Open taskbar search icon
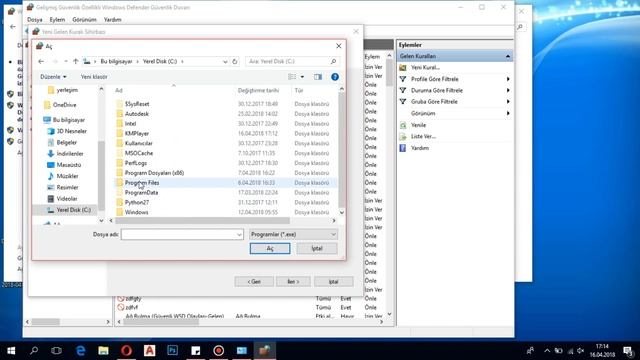 click(x=34, y=350)
